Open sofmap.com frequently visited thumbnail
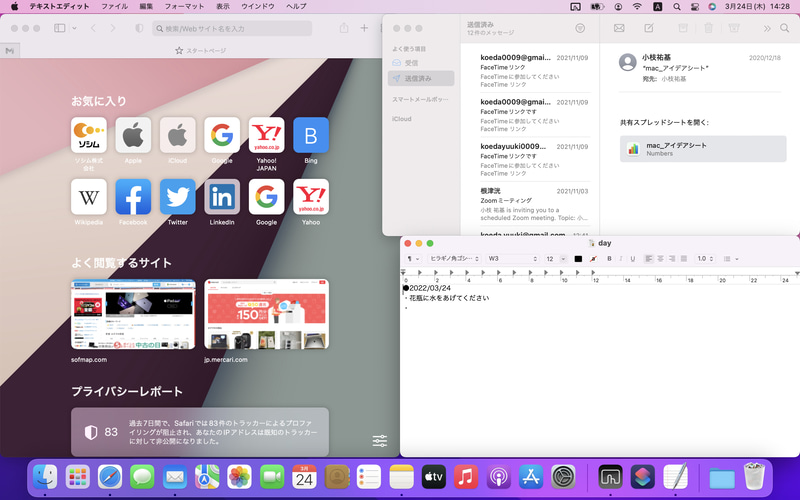The height and width of the screenshot is (500, 800). point(133,314)
